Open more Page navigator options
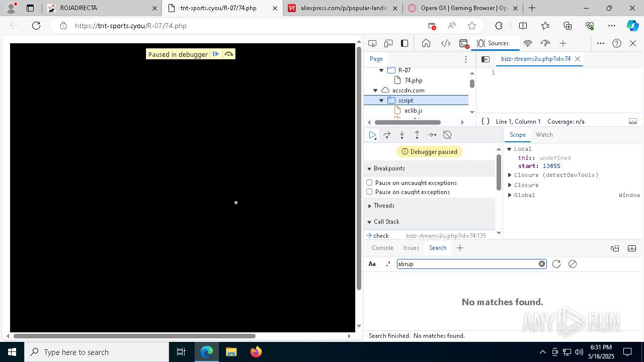Screen dimensions: 644x362 466,59
